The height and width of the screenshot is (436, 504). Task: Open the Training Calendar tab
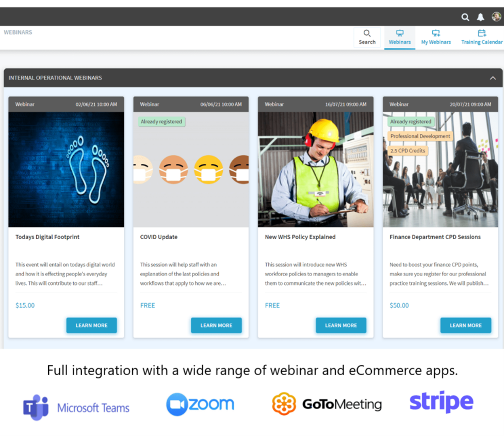[x=481, y=37]
